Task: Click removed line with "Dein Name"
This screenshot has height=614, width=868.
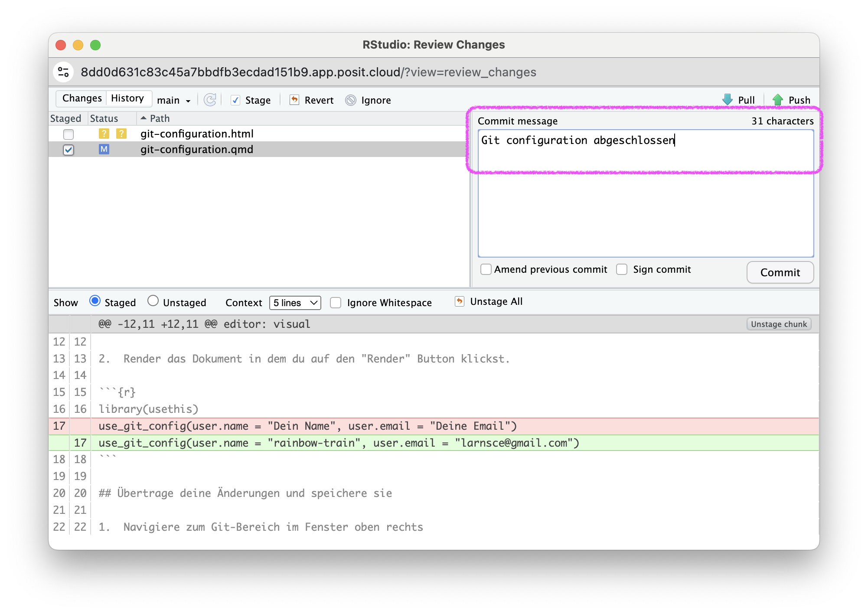Action: tap(434, 426)
